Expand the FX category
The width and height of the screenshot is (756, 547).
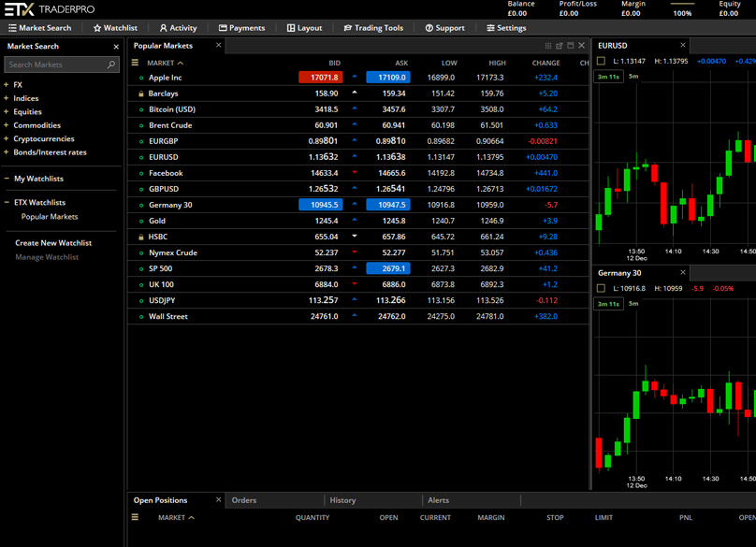(x=7, y=85)
